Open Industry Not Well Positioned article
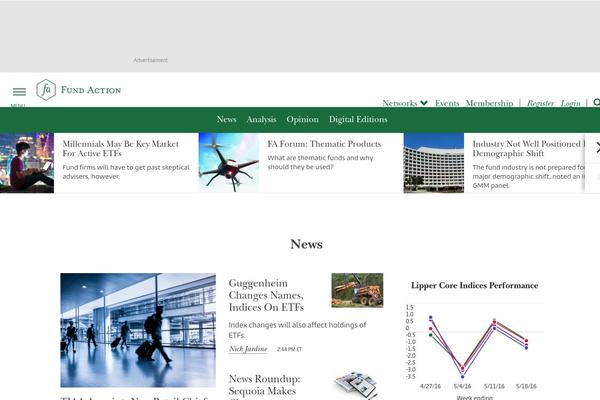The height and width of the screenshot is (400, 600). (x=529, y=149)
